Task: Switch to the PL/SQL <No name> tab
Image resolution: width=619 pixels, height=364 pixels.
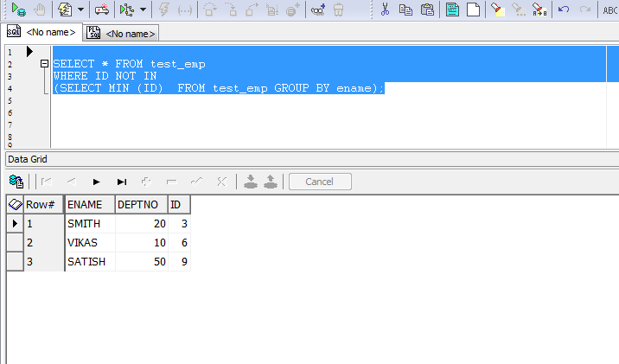Action: point(121,34)
